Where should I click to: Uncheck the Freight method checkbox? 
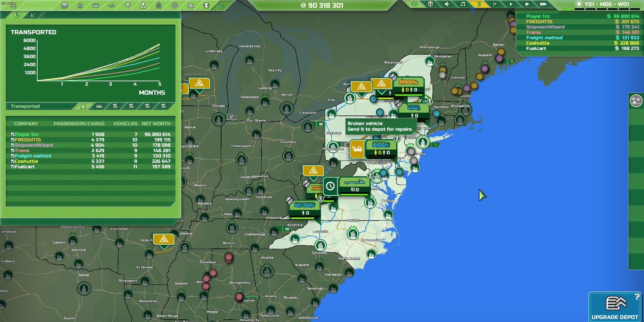[13, 156]
